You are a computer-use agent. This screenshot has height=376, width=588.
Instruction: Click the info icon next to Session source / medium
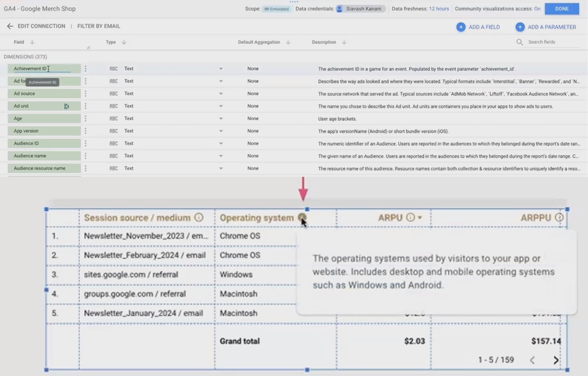[x=199, y=217]
